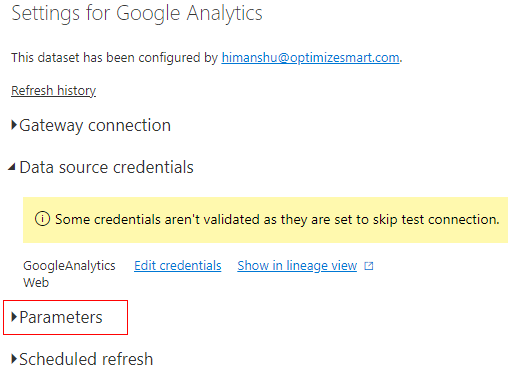Click the Scheduled refresh disclosure triangle
508x392 pixels.
14,359
